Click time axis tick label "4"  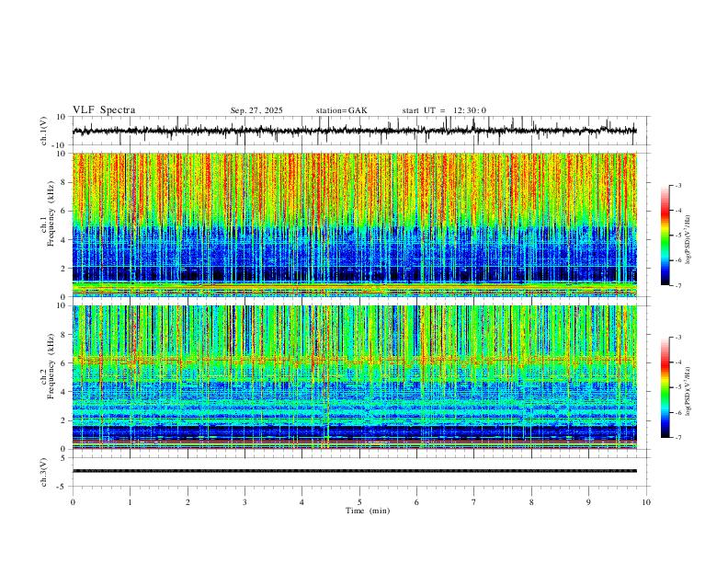pyautogui.click(x=301, y=502)
